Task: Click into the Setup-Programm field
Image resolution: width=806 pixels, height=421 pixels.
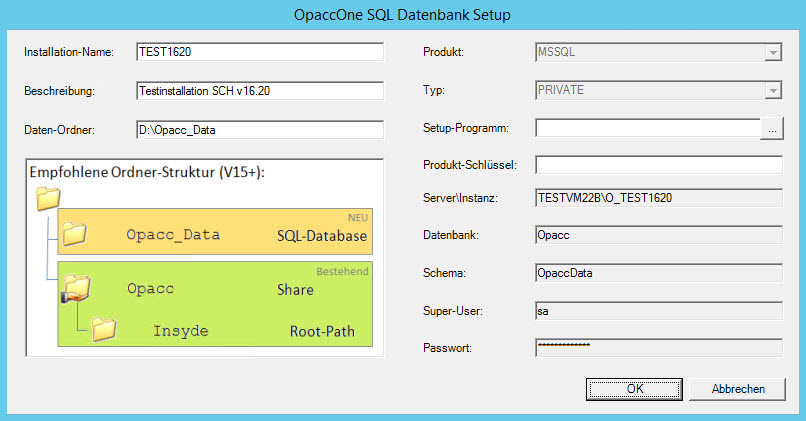Action: click(648, 128)
